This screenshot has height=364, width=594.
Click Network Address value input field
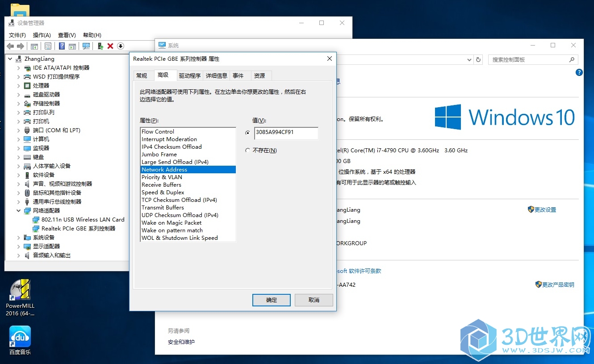[286, 133]
